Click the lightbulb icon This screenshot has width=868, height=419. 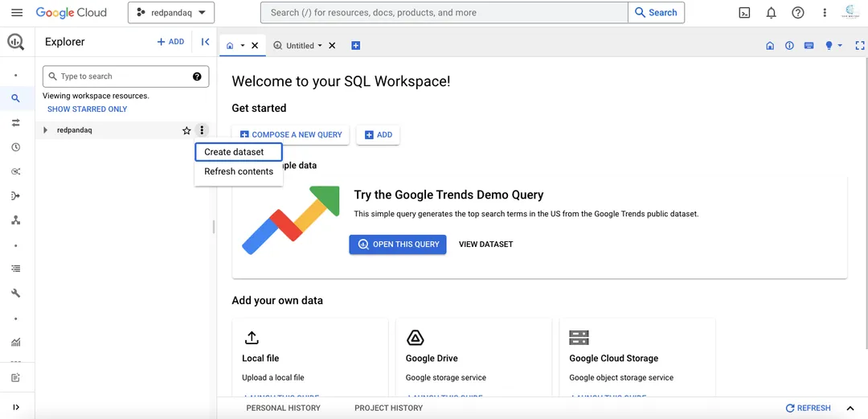pyautogui.click(x=829, y=46)
